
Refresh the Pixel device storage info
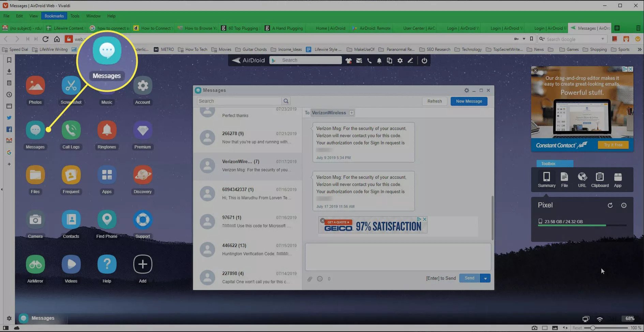coord(610,205)
